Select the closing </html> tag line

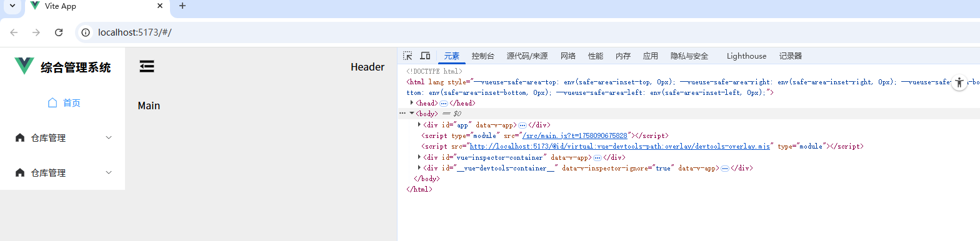coord(419,189)
